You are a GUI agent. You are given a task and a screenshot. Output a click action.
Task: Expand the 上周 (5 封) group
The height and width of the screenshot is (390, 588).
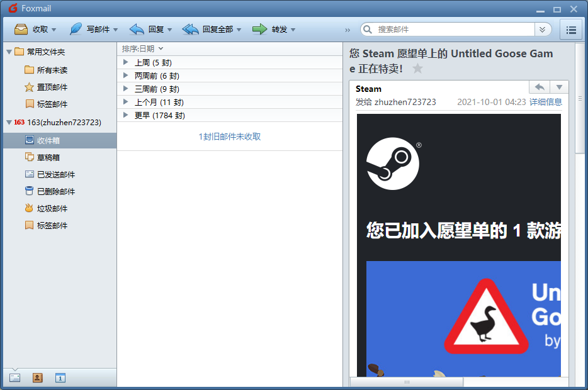tap(126, 62)
